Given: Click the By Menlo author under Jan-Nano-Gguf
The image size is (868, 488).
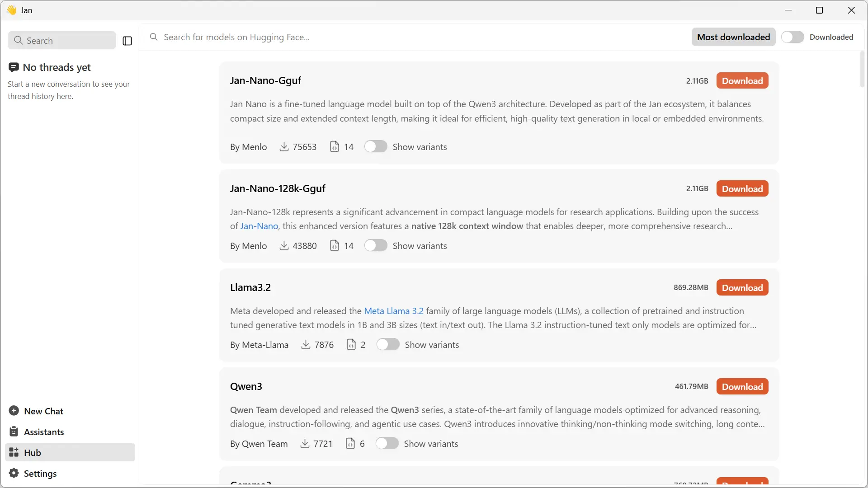Looking at the screenshot, I should pos(248,147).
